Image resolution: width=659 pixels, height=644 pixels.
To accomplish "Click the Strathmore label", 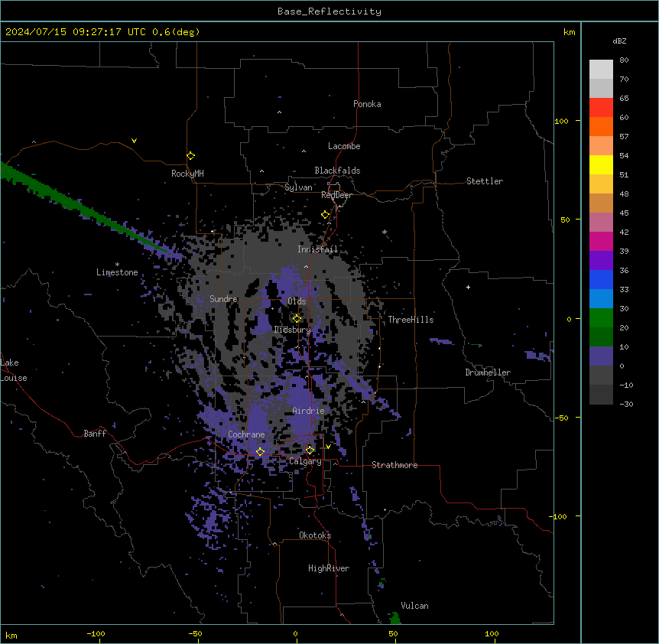I will pos(394,465).
